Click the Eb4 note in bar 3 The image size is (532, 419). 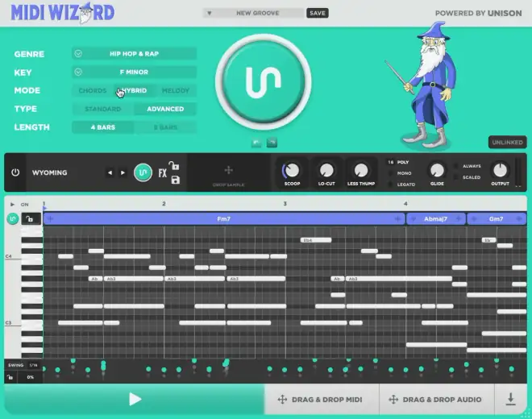coord(316,240)
